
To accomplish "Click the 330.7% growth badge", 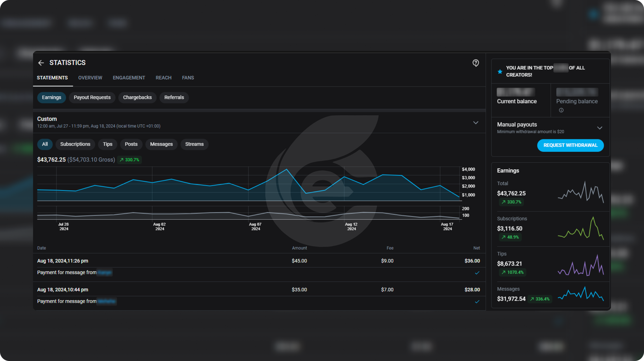I will pos(129,160).
